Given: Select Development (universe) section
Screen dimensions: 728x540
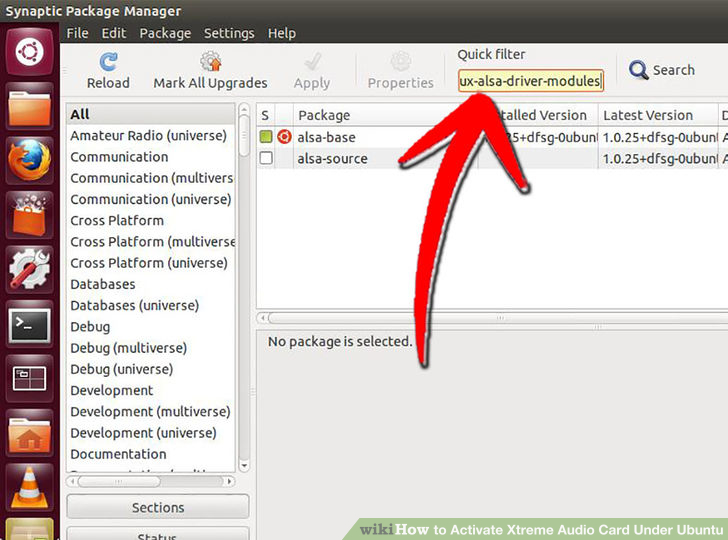Looking at the screenshot, I should point(151,433).
